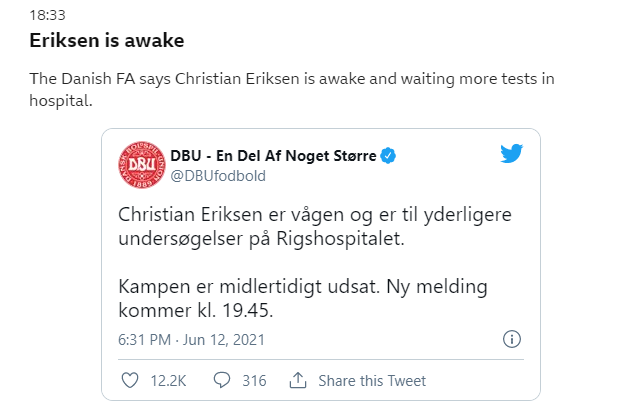Click the Eriksen is awake headline
The width and height of the screenshot is (634, 414).
(107, 40)
